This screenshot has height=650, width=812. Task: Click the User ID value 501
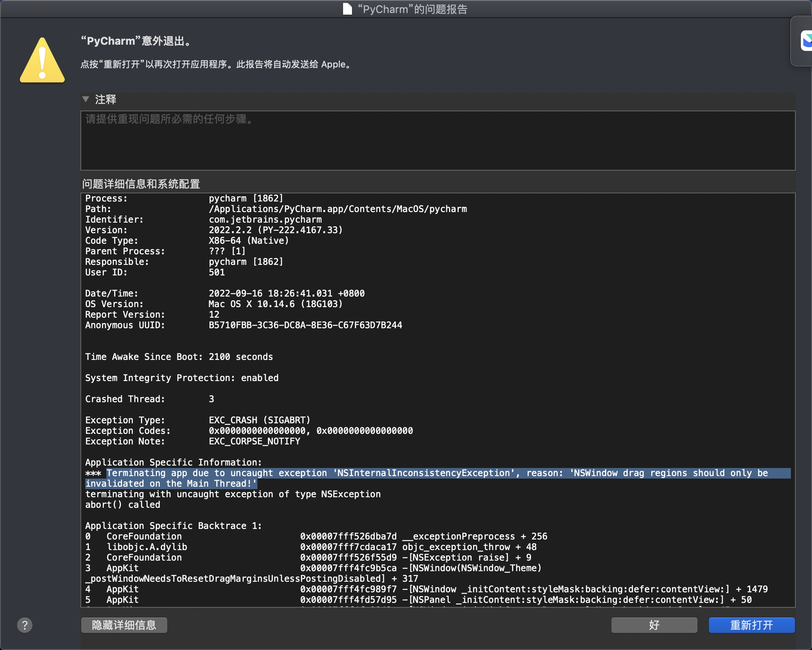click(x=217, y=273)
